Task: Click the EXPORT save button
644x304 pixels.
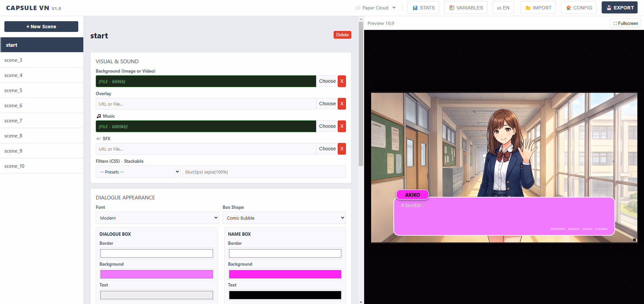Action: (619, 8)
